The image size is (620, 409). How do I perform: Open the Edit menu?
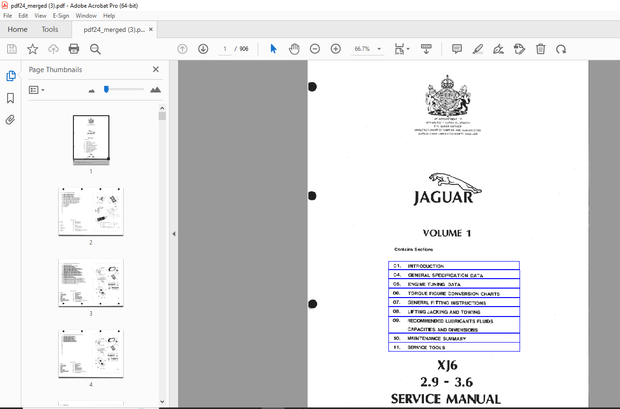(x=23, y=16)
